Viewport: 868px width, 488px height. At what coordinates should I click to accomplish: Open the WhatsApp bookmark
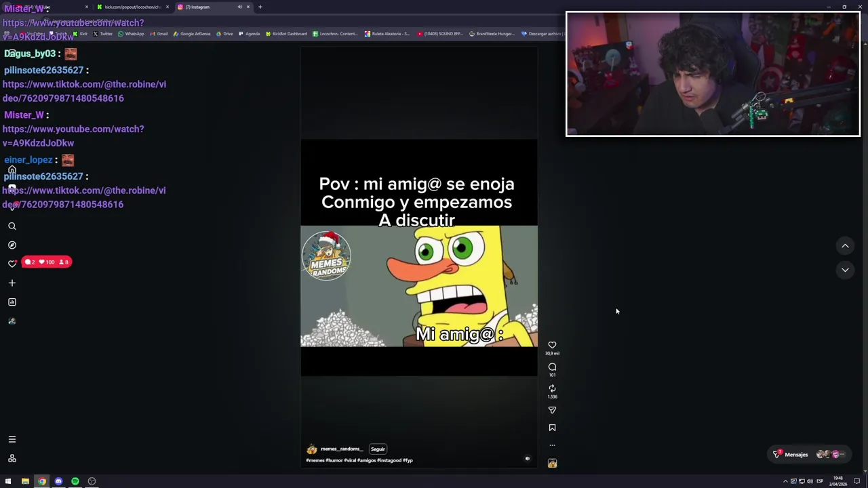pos(131,34)
